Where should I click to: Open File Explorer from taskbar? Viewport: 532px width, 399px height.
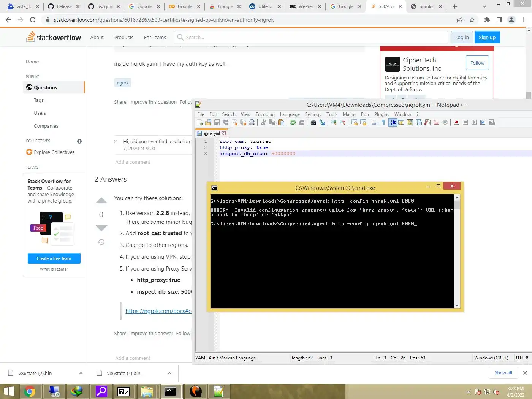147,391
